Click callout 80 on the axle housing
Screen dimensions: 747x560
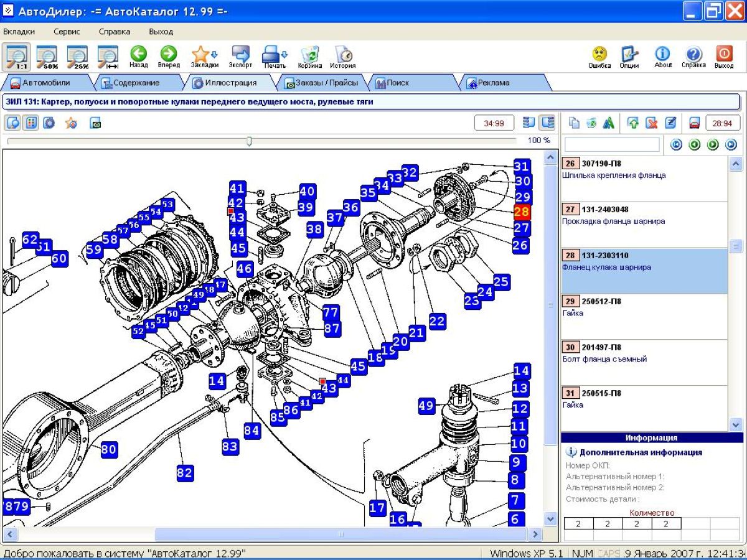tap(109, 449)
